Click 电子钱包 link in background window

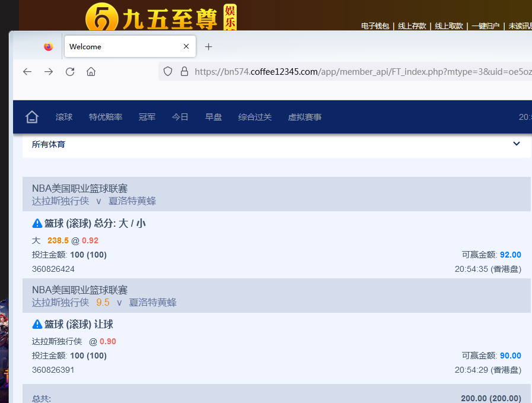(x=375, y=26)
